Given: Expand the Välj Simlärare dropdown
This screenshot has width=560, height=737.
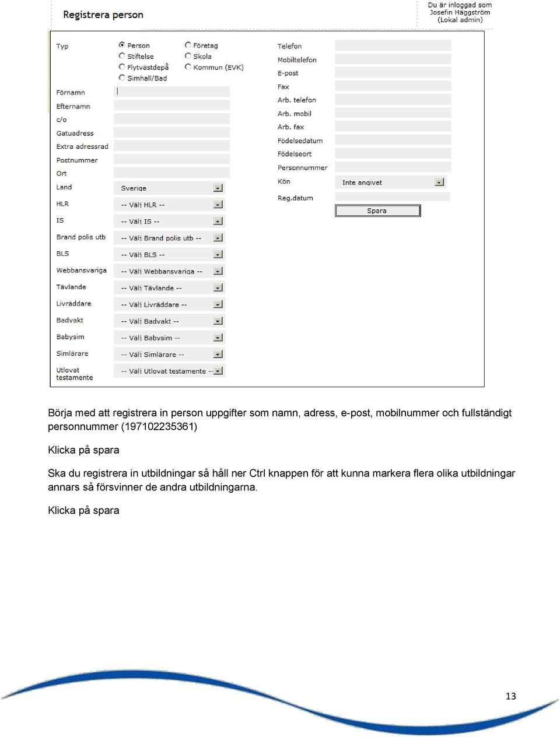Looking at the screenshot, I should 170,354.
